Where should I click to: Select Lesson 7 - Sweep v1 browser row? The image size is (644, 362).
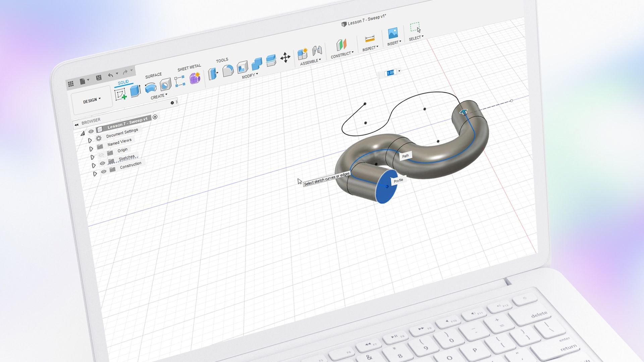pos(124,124)
